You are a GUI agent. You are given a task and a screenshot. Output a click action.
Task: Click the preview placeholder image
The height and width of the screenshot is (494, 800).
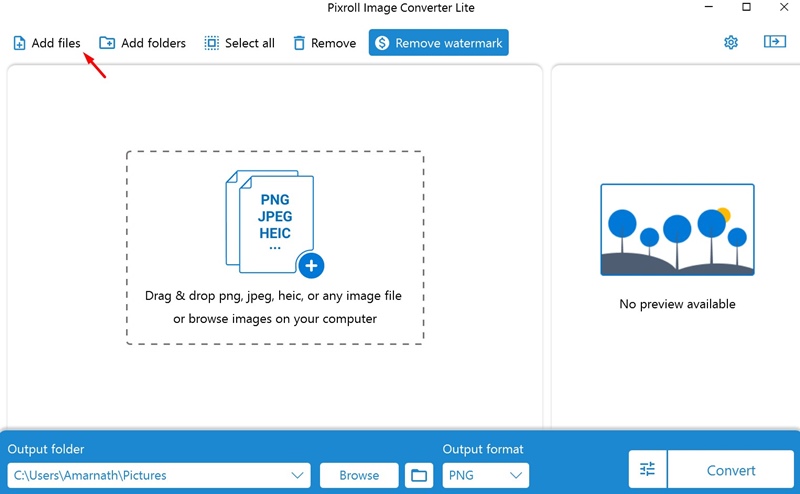coord(677,230)
